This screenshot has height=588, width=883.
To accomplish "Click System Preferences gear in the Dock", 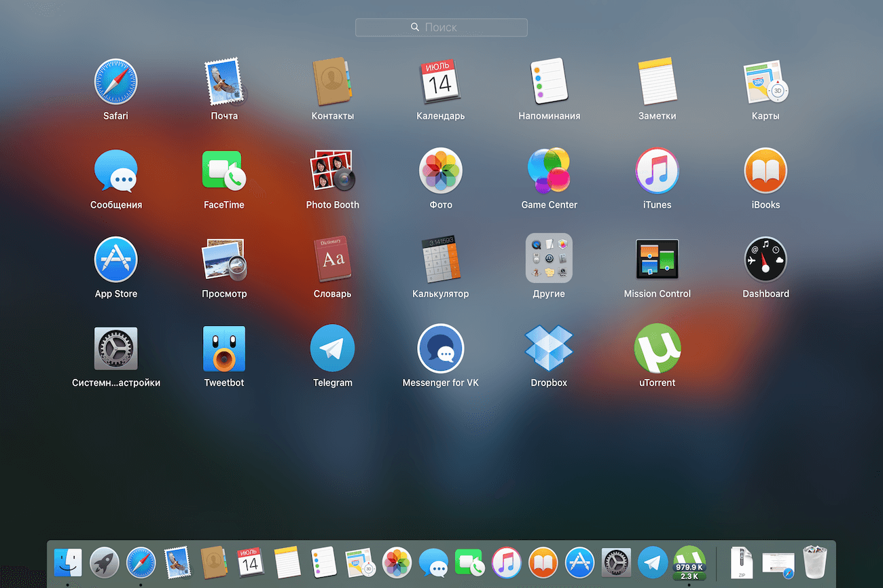I will pyautogui.click(x=616, y=563).
